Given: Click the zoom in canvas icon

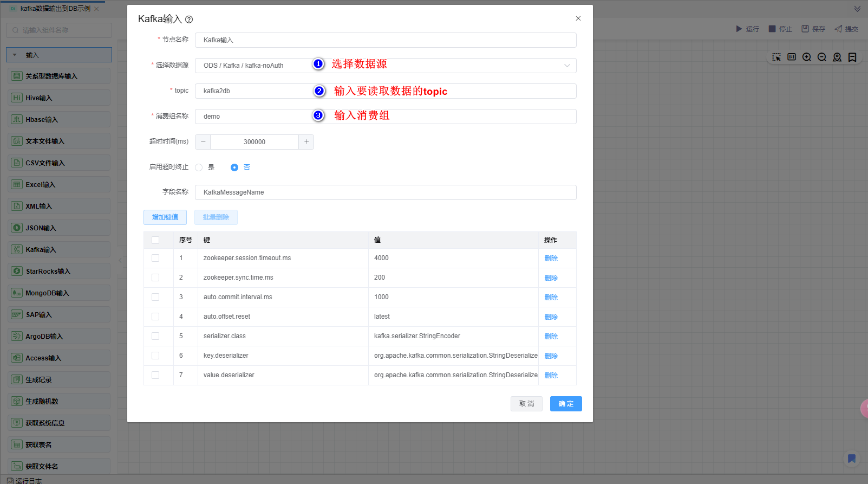Looking at the screenshot, I should click(807, 57).
